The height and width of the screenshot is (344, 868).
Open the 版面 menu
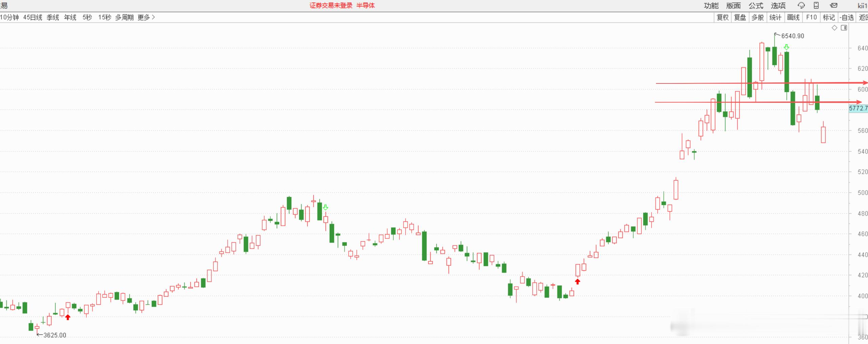(733, 5)
